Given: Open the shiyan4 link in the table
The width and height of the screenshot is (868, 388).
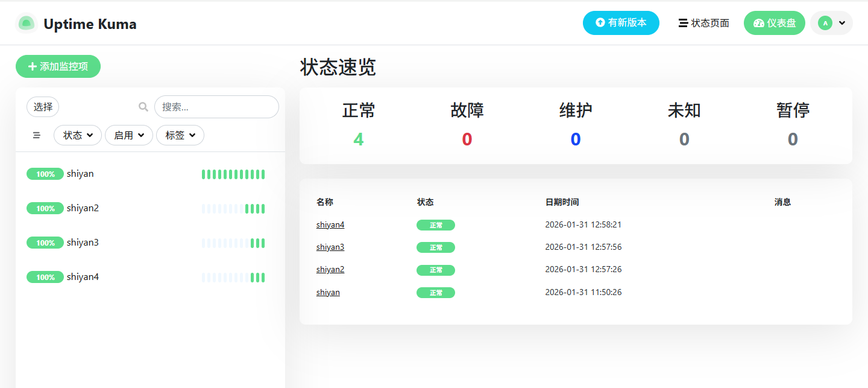Looking at the screenshot, I should click(x=330, y=224).
